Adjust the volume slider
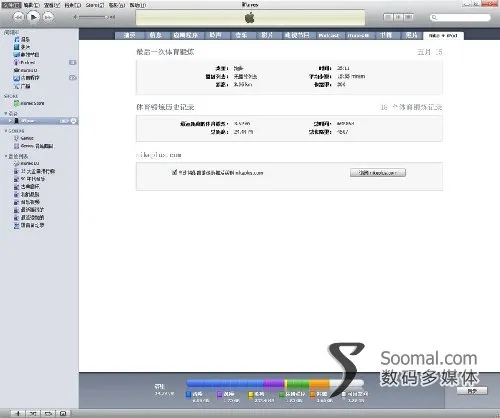This screenshot has width=500, height=418. (94, 17)
